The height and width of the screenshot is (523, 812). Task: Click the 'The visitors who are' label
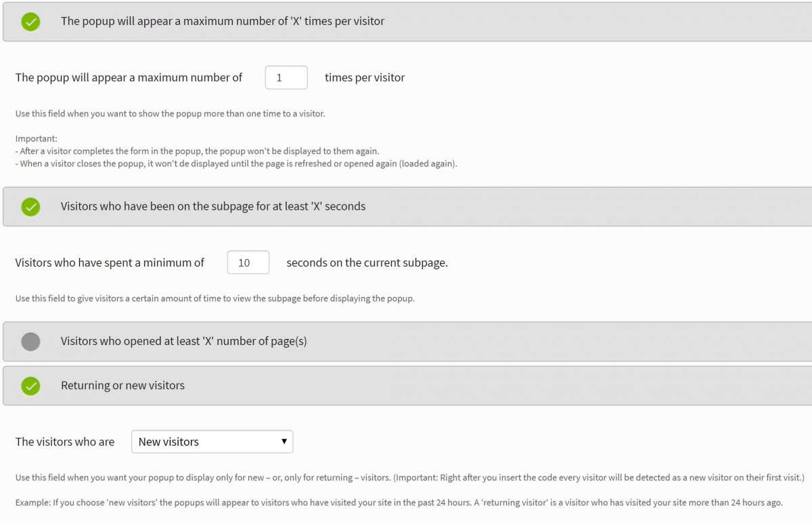[65, 442]
